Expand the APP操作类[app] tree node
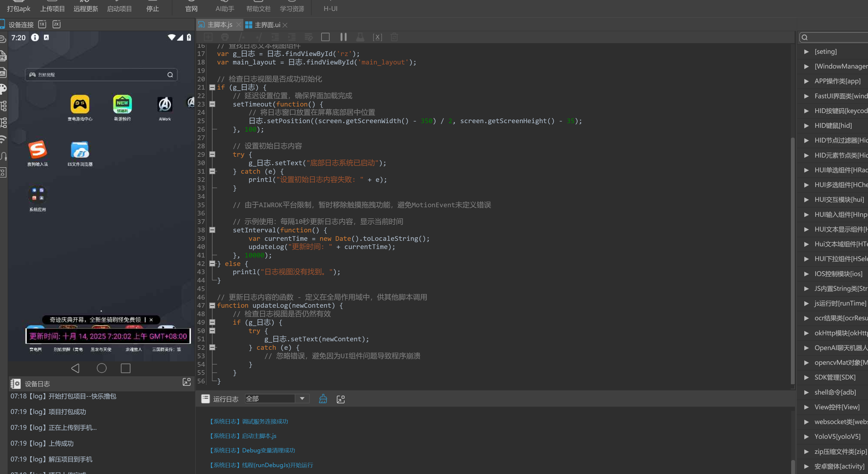868x474 pixels. (x=806, y=81)
